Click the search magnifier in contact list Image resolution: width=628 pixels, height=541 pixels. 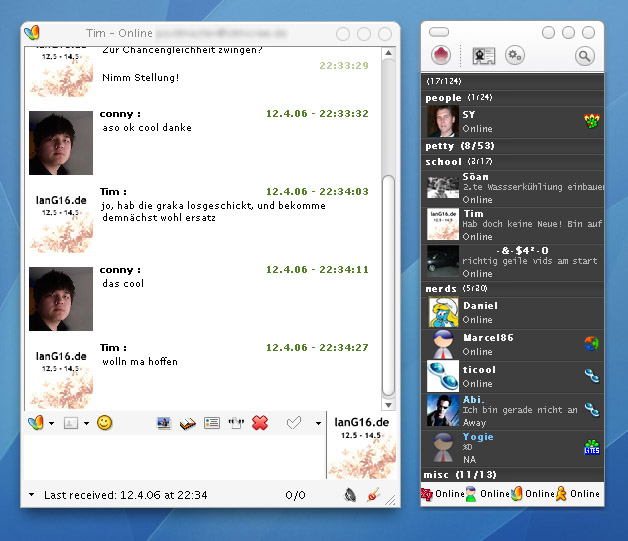click(x=584, y=56)
